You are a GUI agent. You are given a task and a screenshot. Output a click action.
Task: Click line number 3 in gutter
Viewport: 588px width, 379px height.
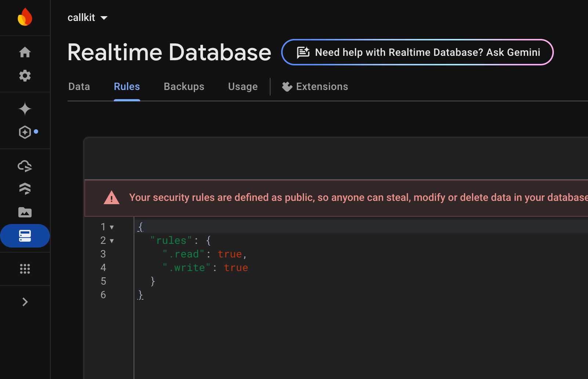coord(103,254)
